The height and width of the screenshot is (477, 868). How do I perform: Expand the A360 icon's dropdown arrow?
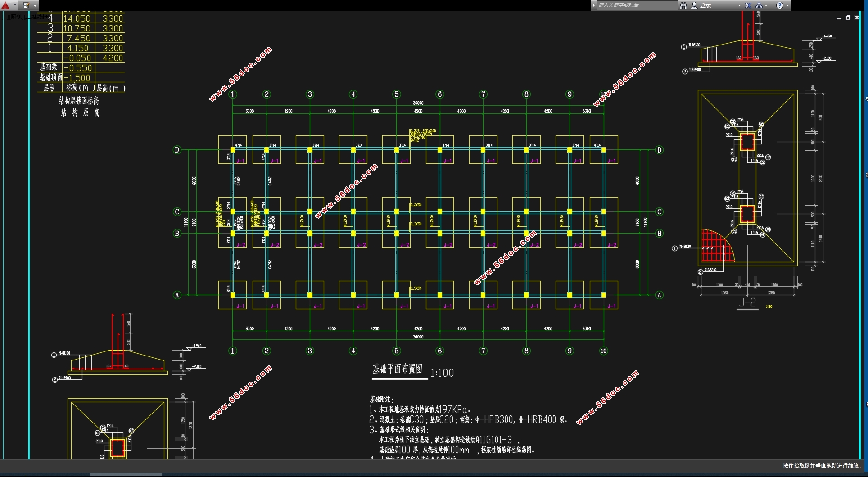coord(766,5)
